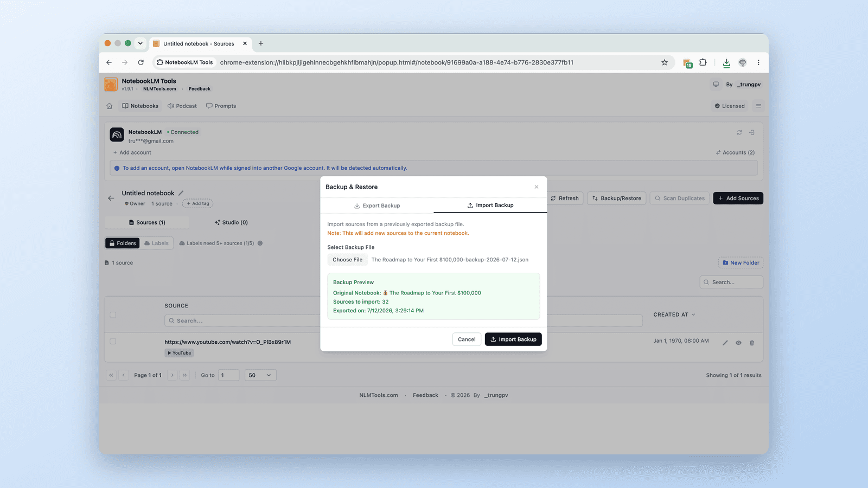Tick the select-all sources checkbox
This screenshot has height=488, width=868.
pos(113,314)
